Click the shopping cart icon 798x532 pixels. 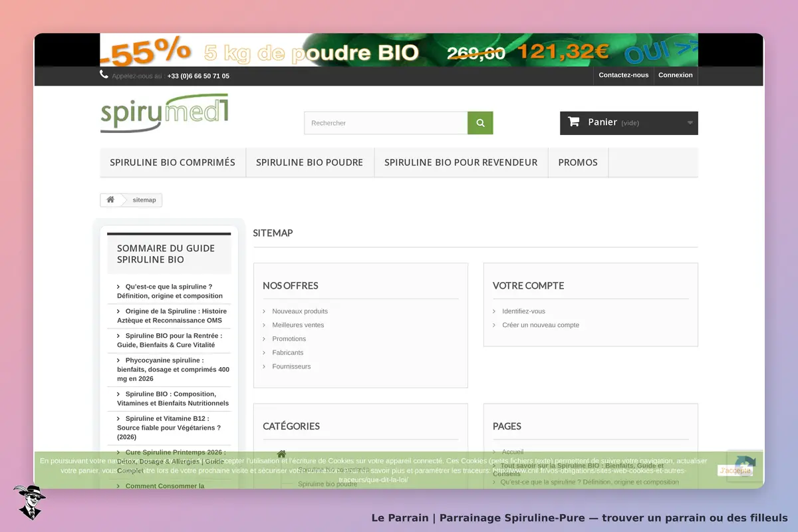(x=574, y=122)
